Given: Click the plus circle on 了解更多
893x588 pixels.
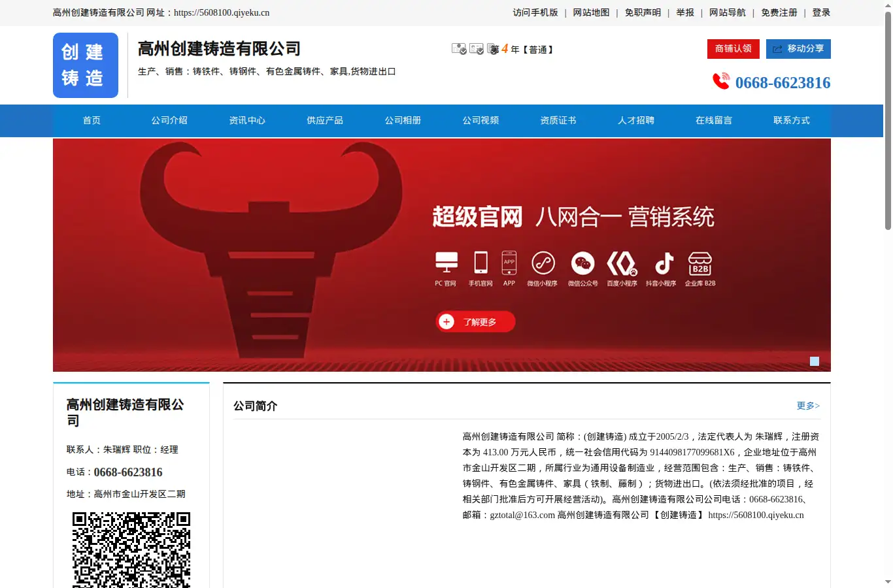Looking at the screenshot, I should pyautogui.click(x=446, y=321).
